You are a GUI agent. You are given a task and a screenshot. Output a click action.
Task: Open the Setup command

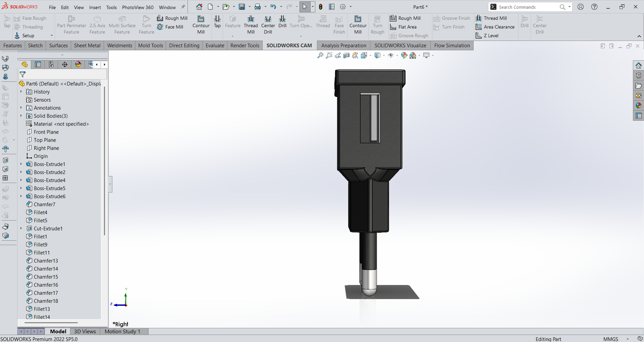[x=24, y=36]
